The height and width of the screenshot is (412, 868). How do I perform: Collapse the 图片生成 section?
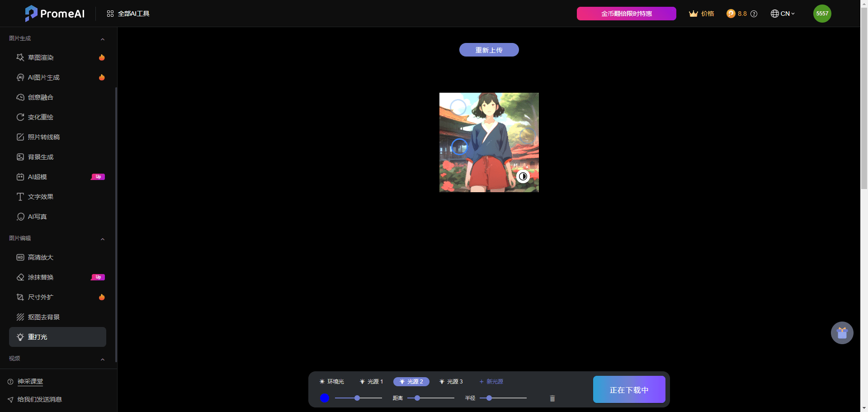pyautogui.click(x=103, y=39)
